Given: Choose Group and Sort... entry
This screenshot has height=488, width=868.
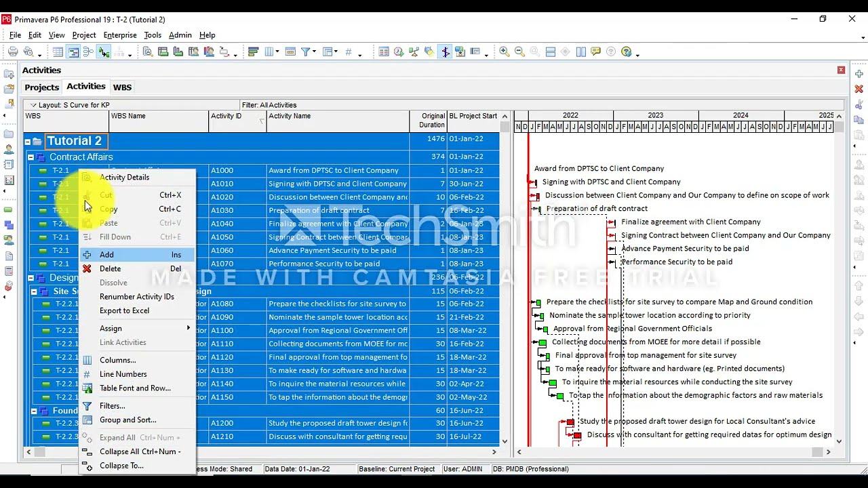Looking at the screenshot, I should pyautogui.click(x=136, y=420).
